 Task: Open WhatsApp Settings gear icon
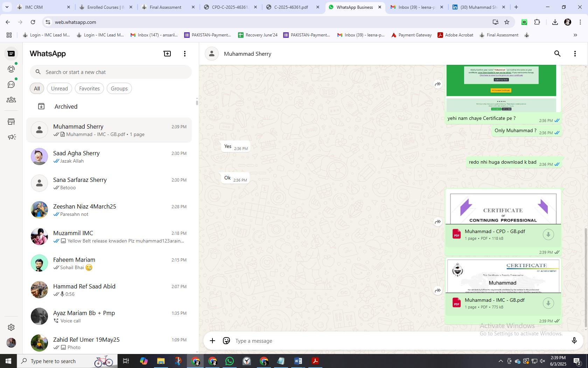[11, 327]
